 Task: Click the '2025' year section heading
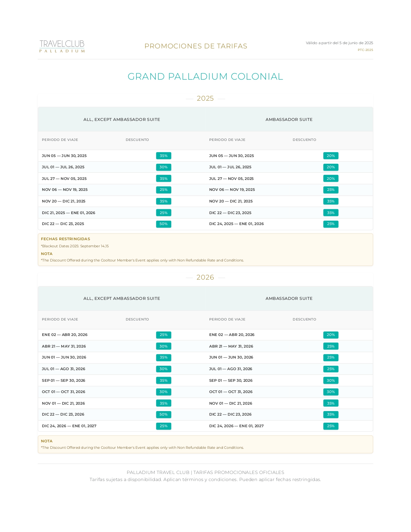[205, 98]
